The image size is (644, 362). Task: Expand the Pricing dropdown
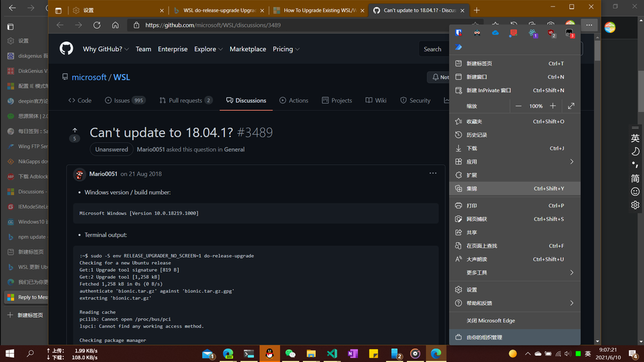(x=286, y=49)
